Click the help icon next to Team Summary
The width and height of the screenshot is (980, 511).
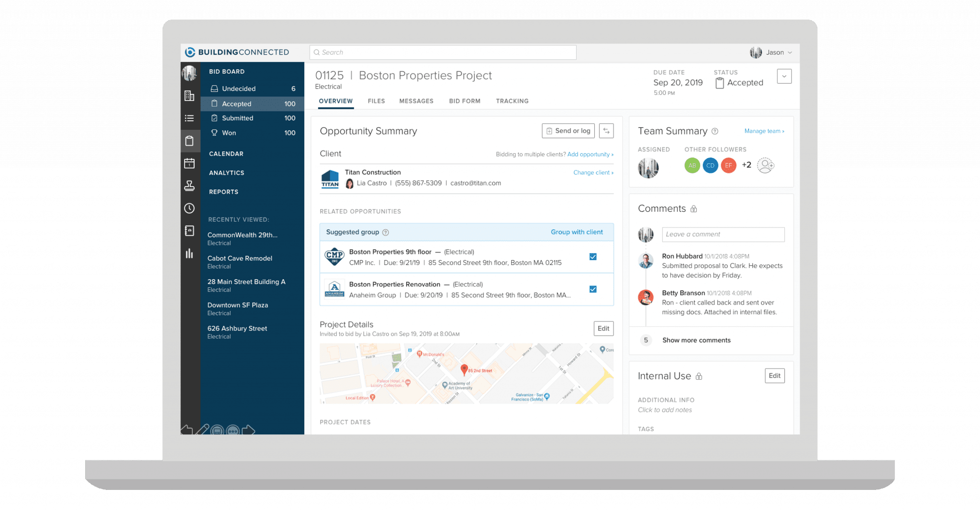(x=715, y=131)
